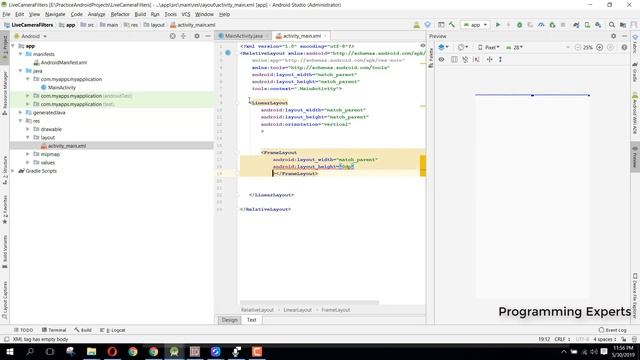Zoom out the layout preview
The width and height of the screenshot is (640, 360).
[578, 47]
